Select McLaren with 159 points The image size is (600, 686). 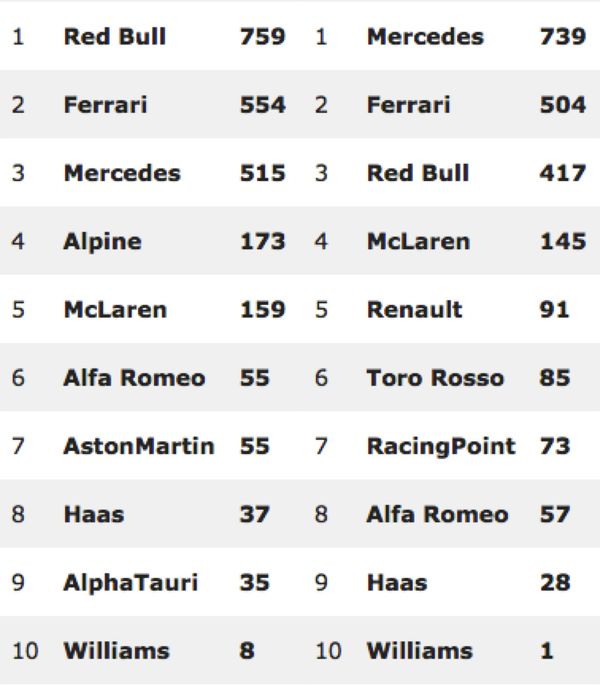click(x=114, y=309)
